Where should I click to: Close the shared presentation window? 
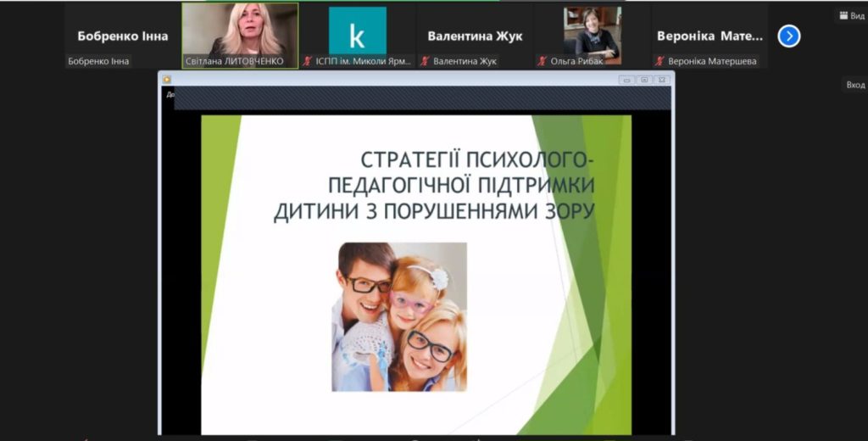662,80
